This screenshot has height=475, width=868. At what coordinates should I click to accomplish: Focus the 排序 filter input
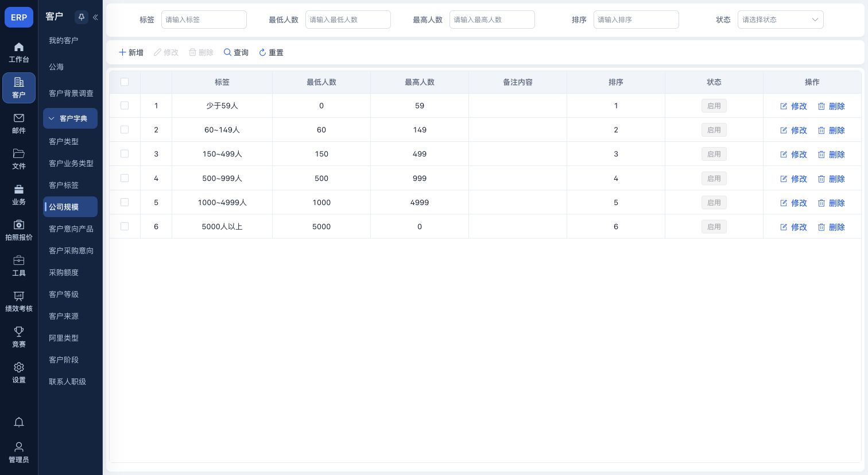[636, 20]
